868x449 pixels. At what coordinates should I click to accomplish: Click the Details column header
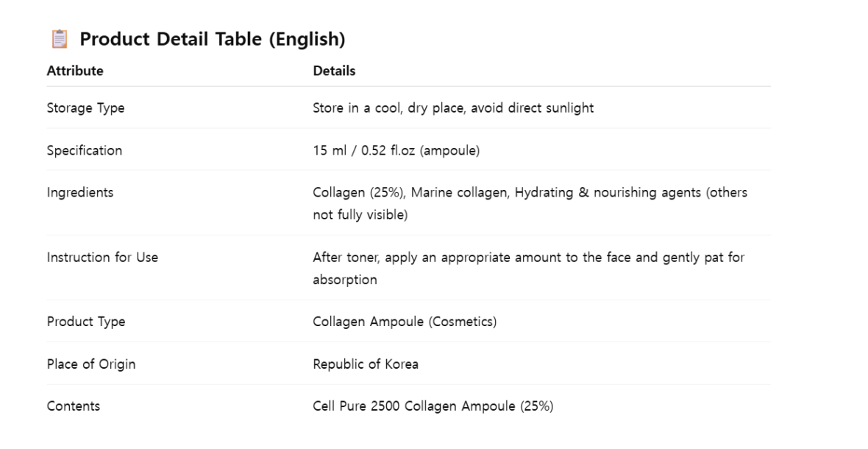click(334, 71)
